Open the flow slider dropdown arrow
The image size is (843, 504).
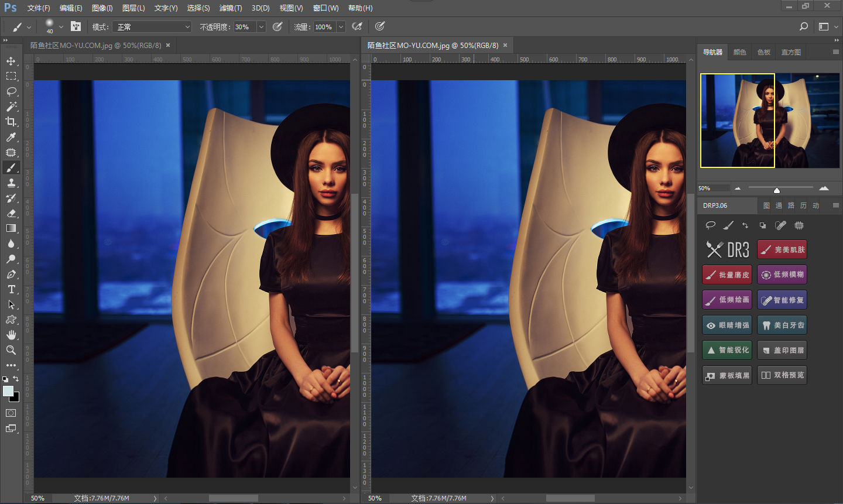pyautogui.click(x=341, y=27)
